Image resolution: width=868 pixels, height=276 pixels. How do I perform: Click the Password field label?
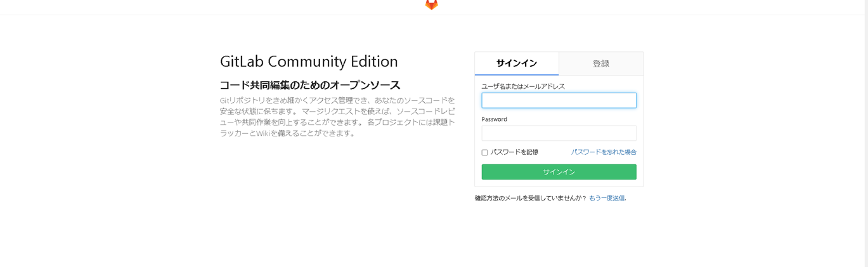(x=494, y=119)
